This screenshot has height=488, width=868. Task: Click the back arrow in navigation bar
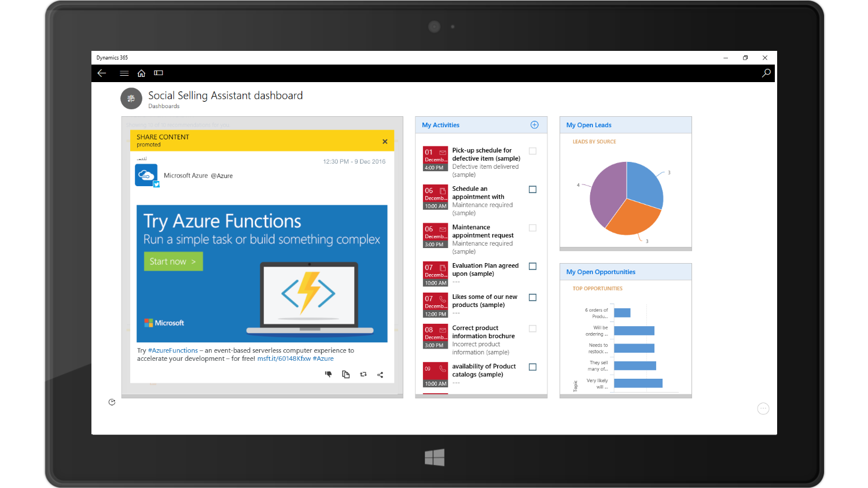102,73
